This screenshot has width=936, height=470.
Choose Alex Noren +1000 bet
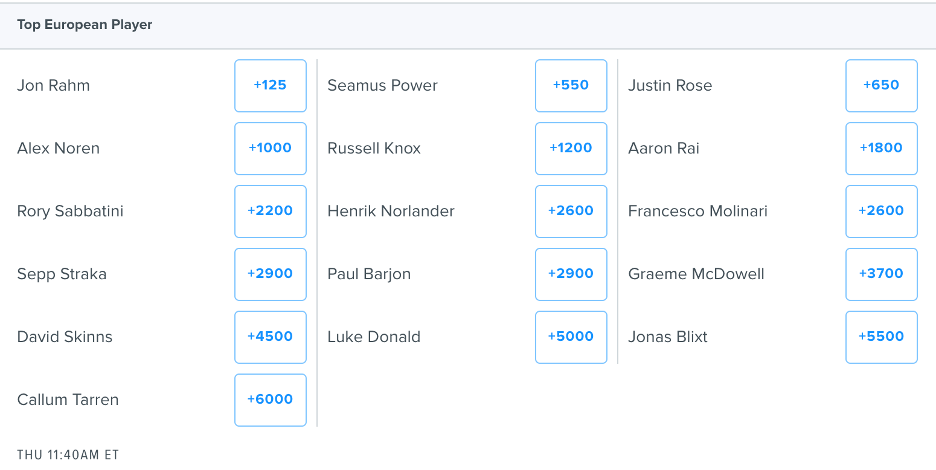270,148
